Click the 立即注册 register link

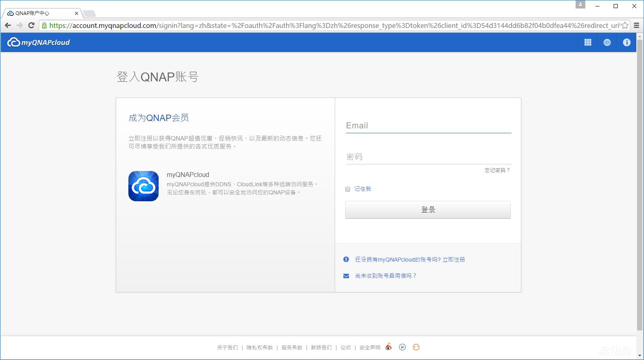pos(454,260)
